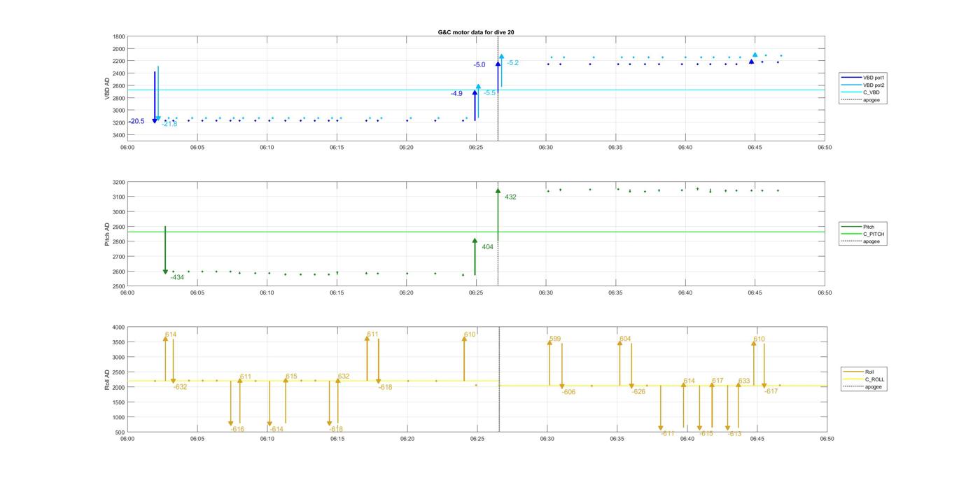The height and width of the screenshot is (485, 980).
Task: Click the "-434" pitch data label
Action: point(177,278)
